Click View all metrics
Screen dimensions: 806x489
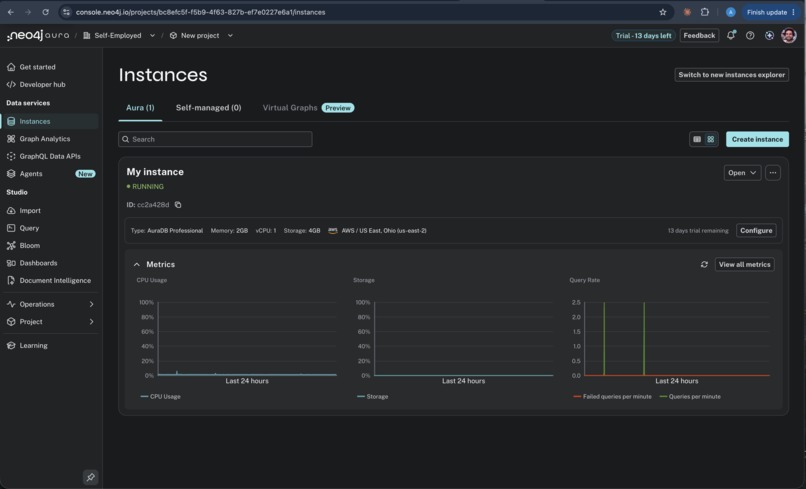point(744,264)
